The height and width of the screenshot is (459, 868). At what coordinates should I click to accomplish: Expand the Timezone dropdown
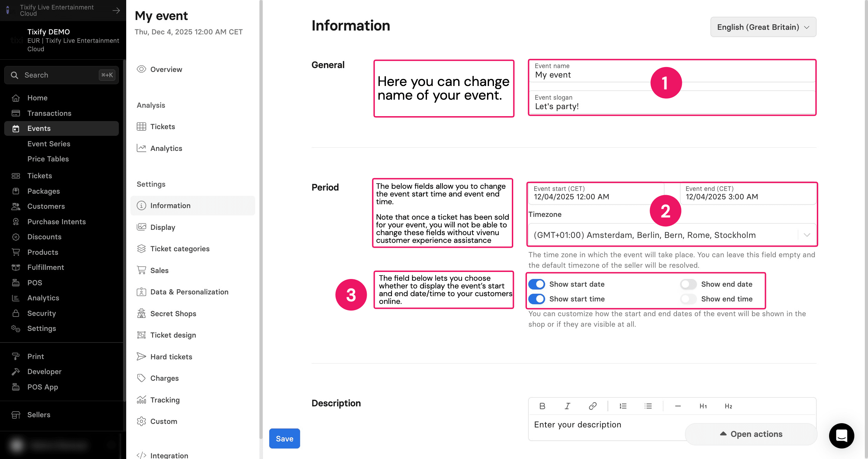(672, 235)
